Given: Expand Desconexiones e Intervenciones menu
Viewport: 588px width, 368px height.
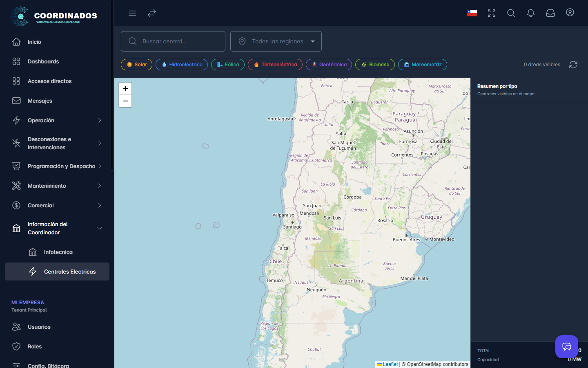Looking at the screenshot, I should click(x=57, y=143).
